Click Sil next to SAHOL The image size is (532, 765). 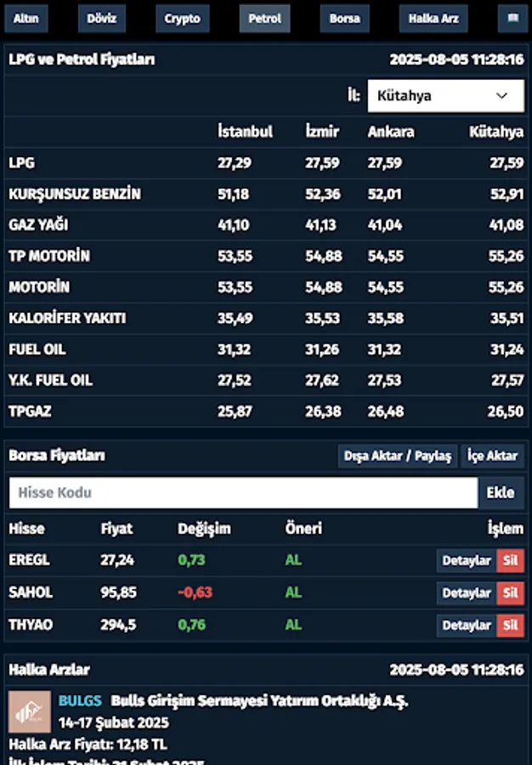(x=511, y=592)
